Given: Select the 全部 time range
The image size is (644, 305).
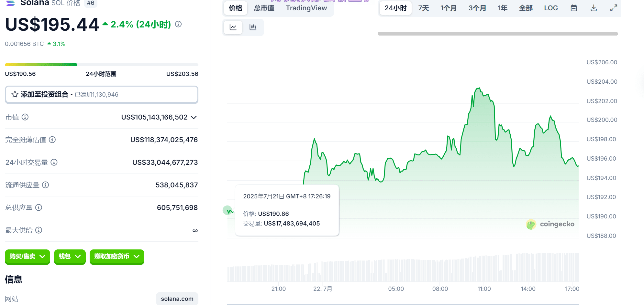Looking at the screenshot, I should coord(526,8).
